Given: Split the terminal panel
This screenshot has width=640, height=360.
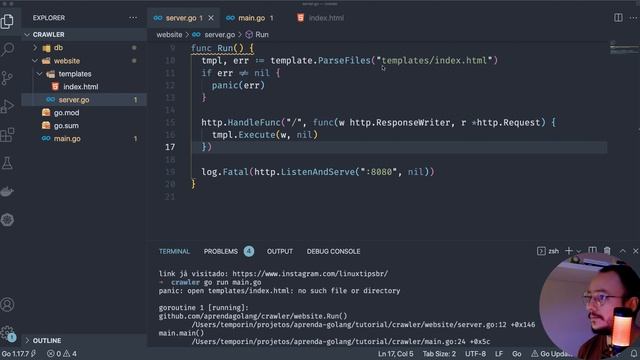Looking at the screenshot, I should 592,251.
